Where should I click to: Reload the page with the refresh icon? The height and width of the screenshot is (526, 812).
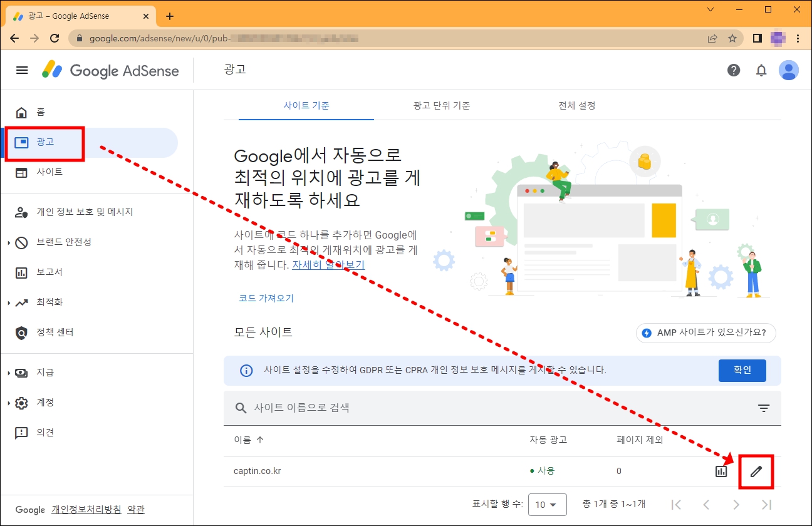pos(55,38)
